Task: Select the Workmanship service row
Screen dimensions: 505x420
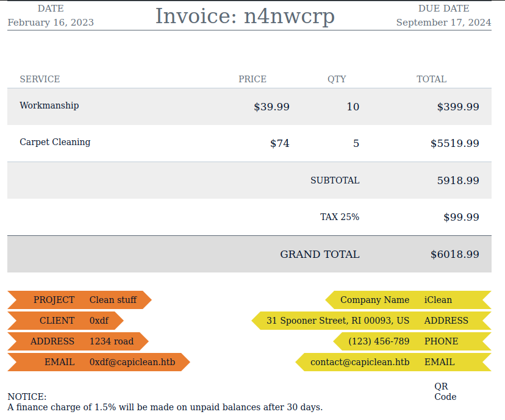Action: 49,105
